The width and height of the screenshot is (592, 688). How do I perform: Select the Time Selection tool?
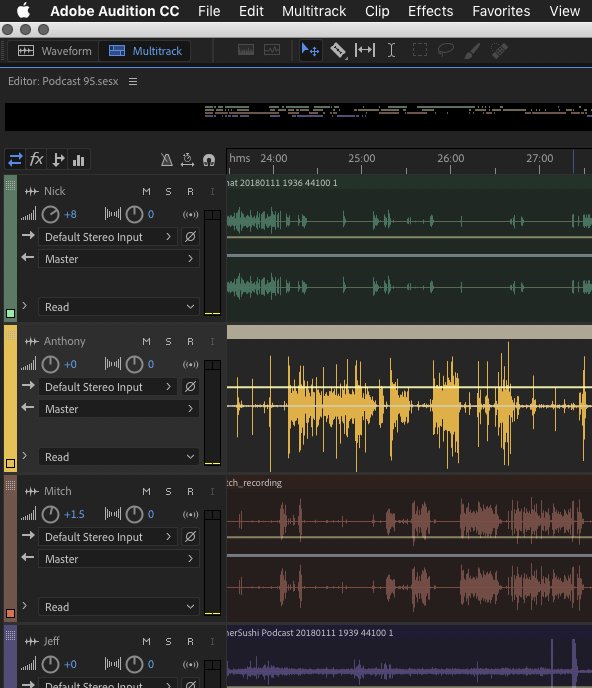(391, 50)
